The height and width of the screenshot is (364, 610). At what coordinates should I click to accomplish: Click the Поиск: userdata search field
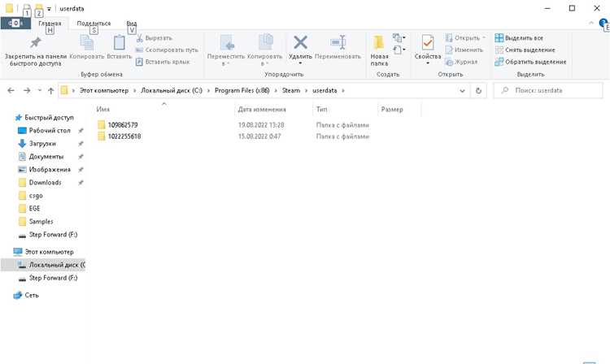tap(548, 90)
